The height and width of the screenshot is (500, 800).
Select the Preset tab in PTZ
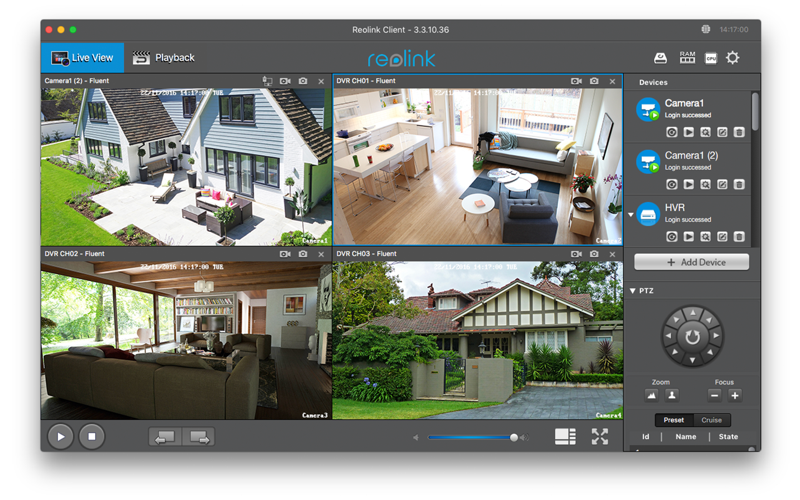click(674, 420)
